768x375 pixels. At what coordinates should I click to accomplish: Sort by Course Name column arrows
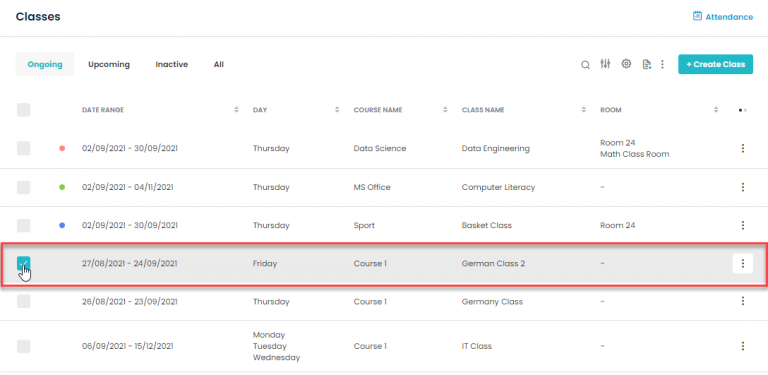point(445,110)
